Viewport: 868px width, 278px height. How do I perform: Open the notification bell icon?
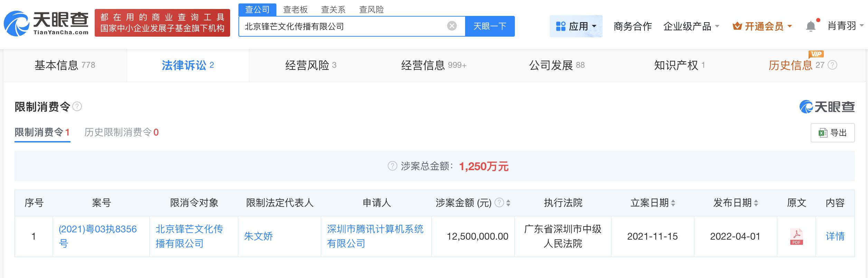(x=810, y=26)
